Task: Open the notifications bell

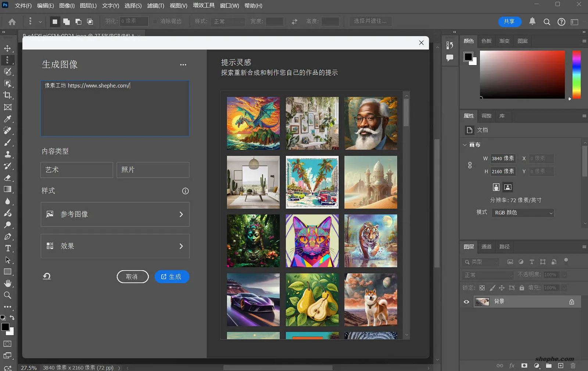Action: click(x=532, y=21)
